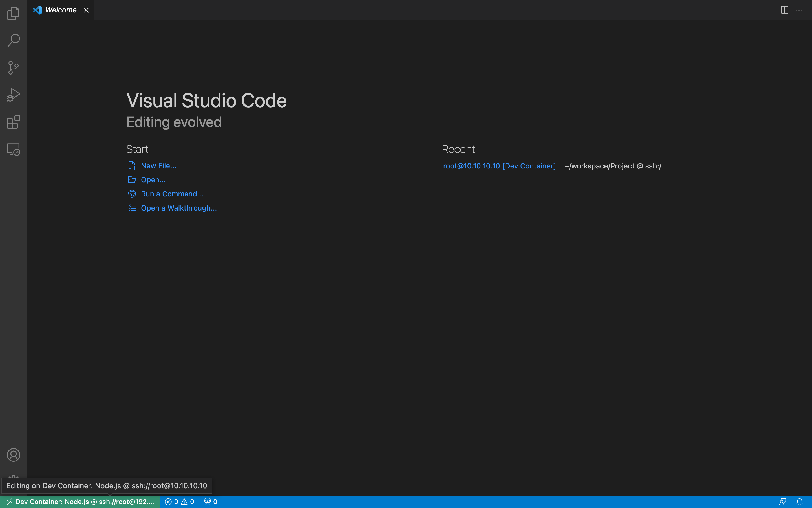
Task: Open the Source Control view
Action: [14, 67]
